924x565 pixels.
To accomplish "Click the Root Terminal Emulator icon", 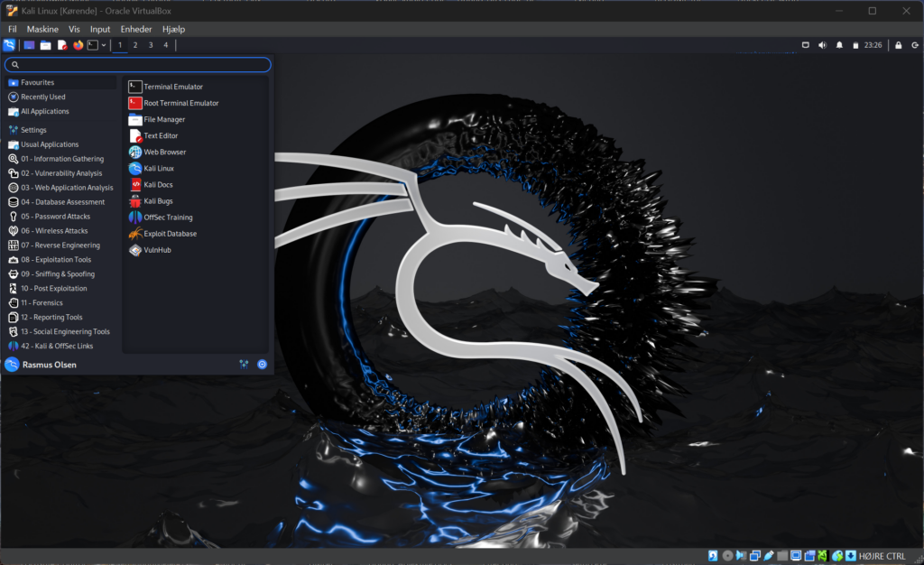I will pyautogui.click(x=135, y=103).
